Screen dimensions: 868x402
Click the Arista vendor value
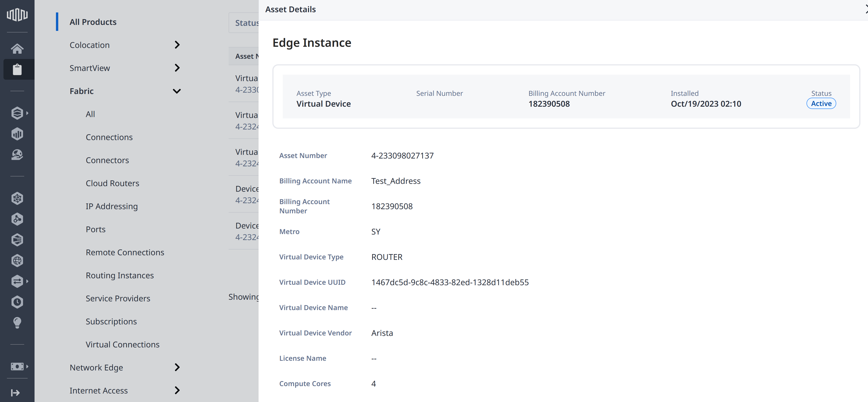tap(382, 333)
